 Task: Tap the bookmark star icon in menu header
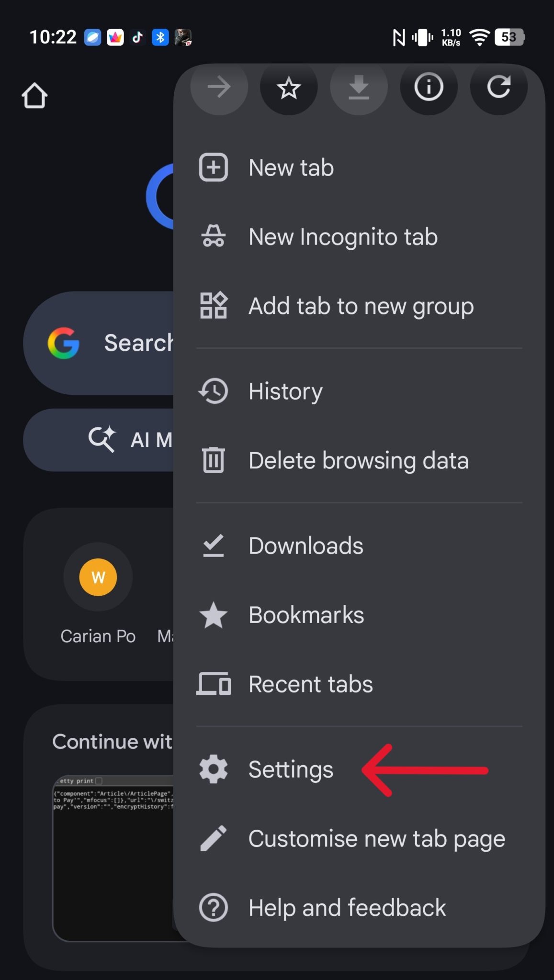(289, 88)
